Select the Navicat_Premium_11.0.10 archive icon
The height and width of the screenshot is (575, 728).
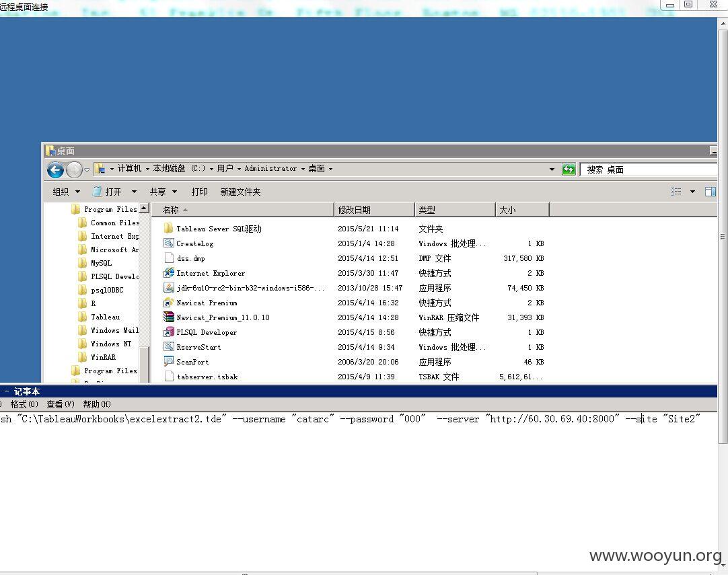(168, 317)
